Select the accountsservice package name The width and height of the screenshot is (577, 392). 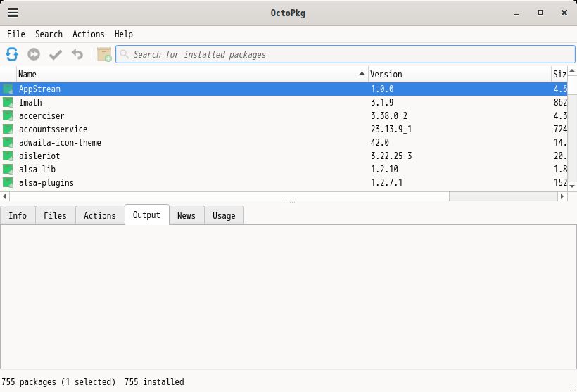click(53, 129)
